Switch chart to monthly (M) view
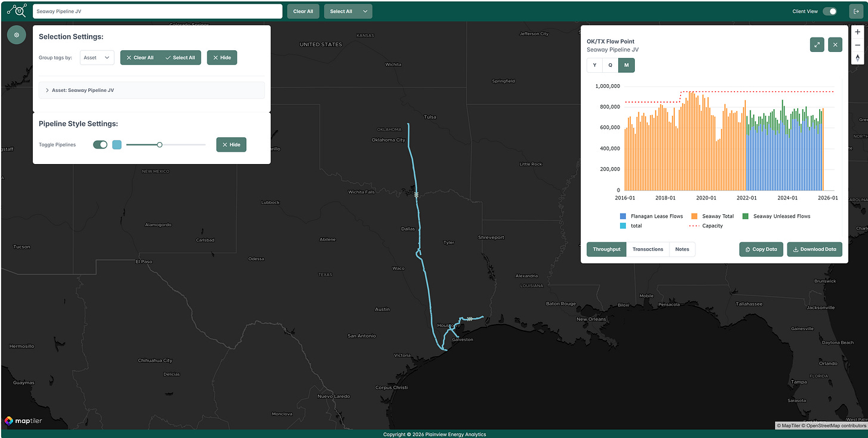 tap(627, 65)
